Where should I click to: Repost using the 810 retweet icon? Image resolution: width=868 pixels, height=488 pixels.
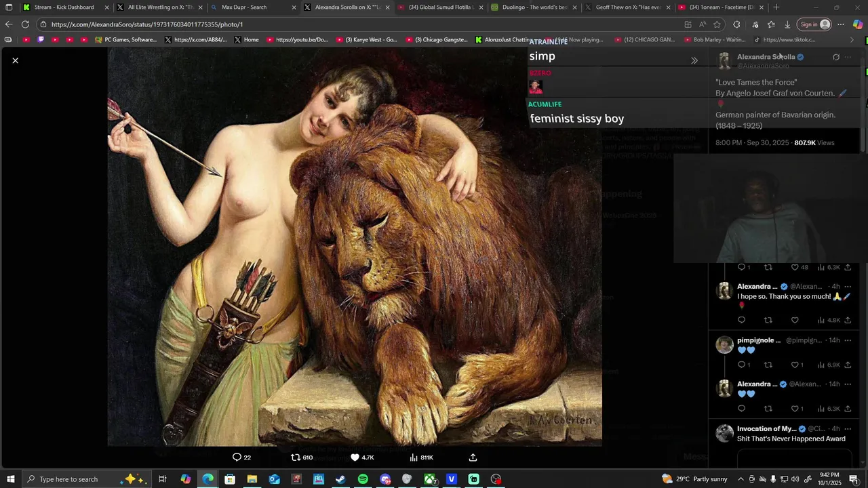point(302,457)
